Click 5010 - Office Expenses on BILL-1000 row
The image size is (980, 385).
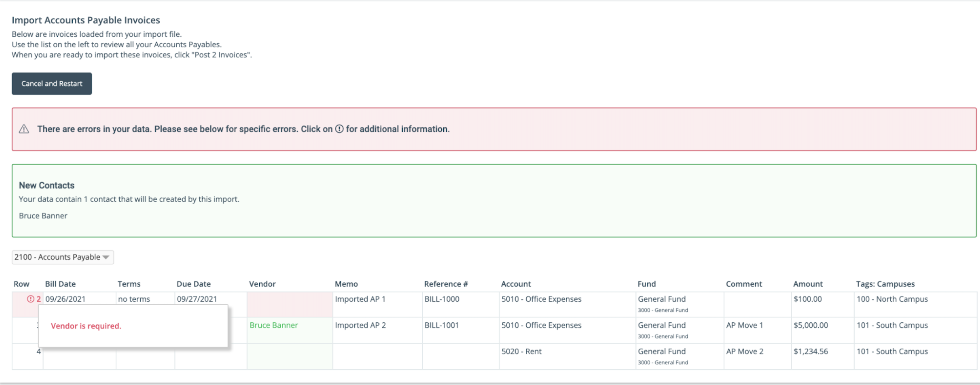pyautogui.click(x=541, y=299)
